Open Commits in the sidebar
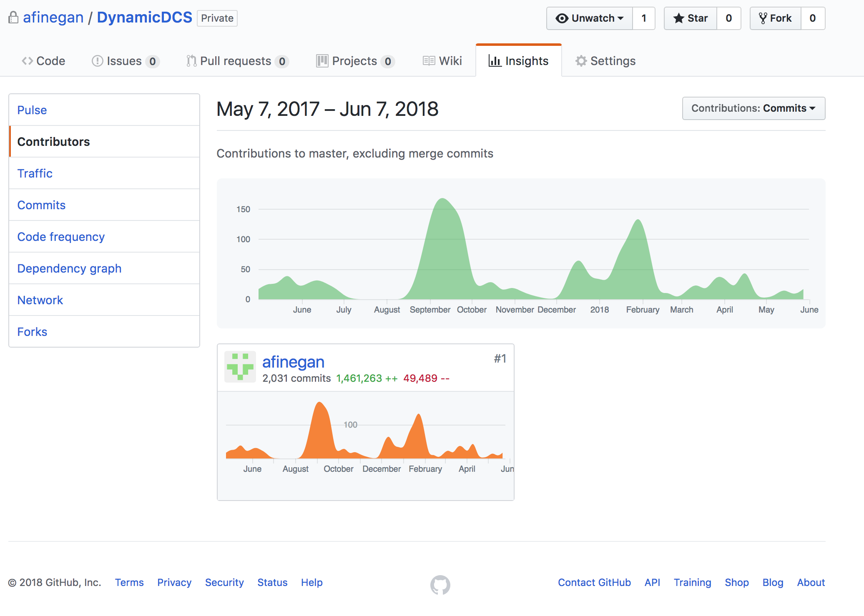The image size is (864, 616). pyautogui.click(x=104, y=205)
